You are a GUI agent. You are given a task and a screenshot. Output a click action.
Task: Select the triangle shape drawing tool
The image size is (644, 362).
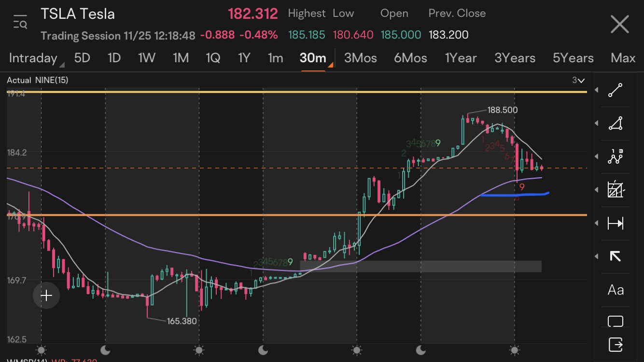tap(616, 124)
